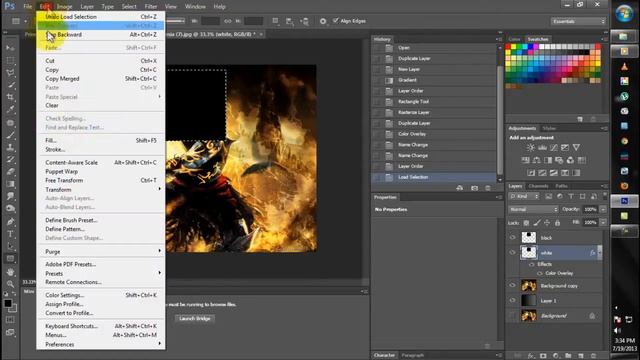Click Create new group folder icon in Layers
The image size is (640, 360).
568,356
